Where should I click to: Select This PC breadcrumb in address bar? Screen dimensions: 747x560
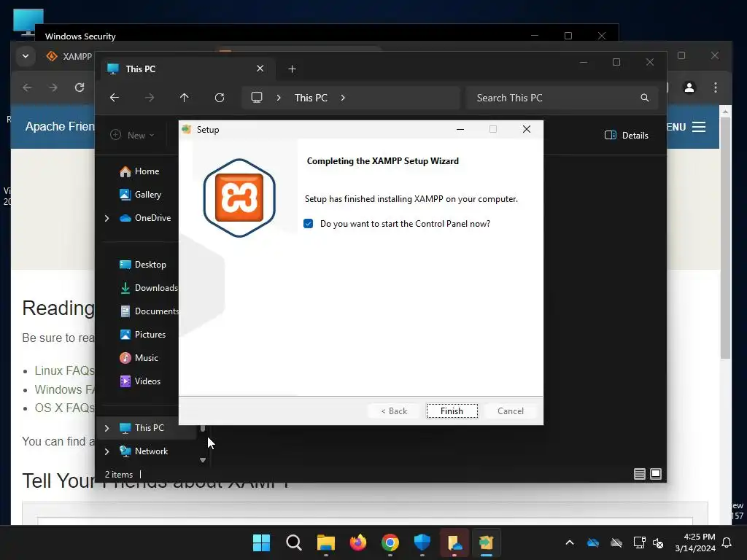(311, 98)
